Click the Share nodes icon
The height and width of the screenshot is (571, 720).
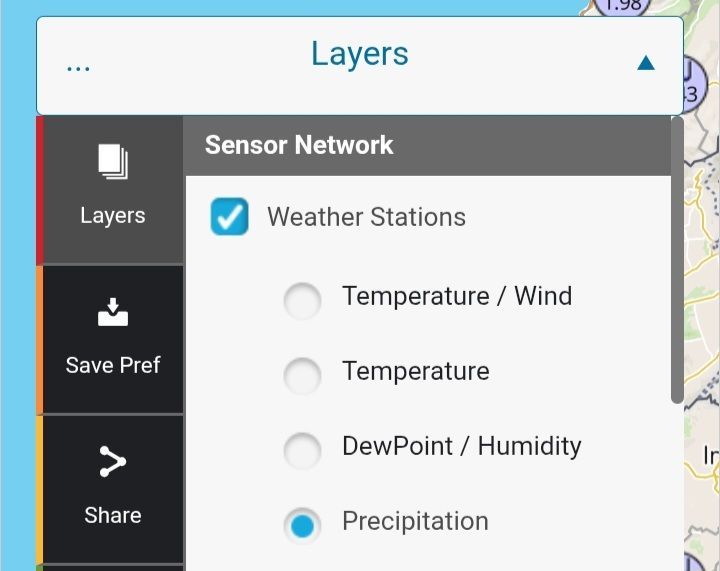point(113,462)
